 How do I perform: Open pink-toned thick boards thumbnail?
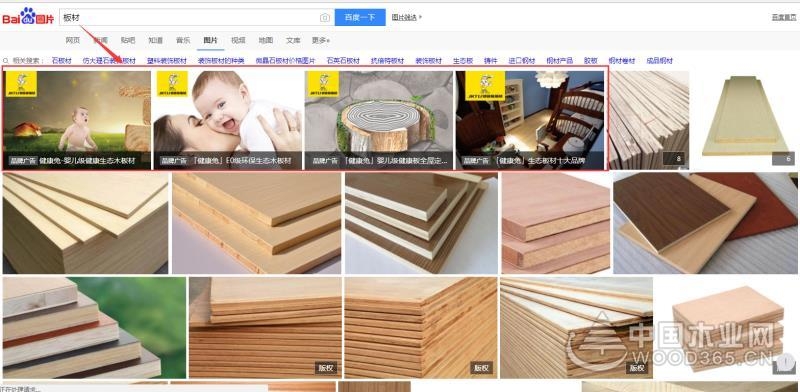point(556,223)
